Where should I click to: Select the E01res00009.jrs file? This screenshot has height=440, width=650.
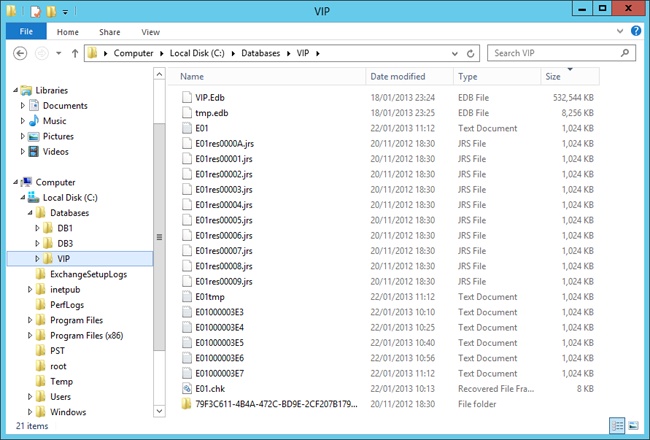[x=223, y=282]
